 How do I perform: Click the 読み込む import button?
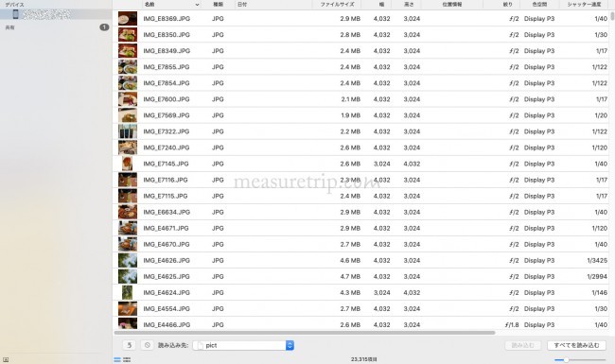[x=523, y=345]
